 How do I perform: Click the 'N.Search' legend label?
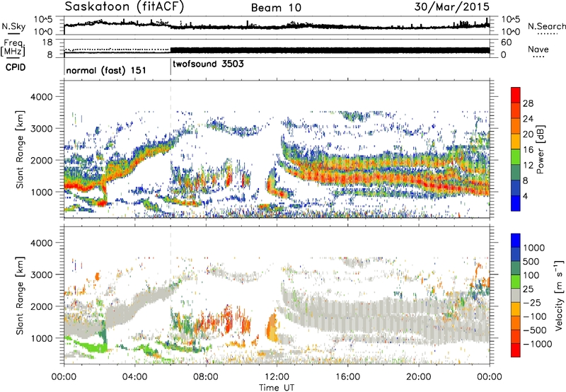click(546, 26)
